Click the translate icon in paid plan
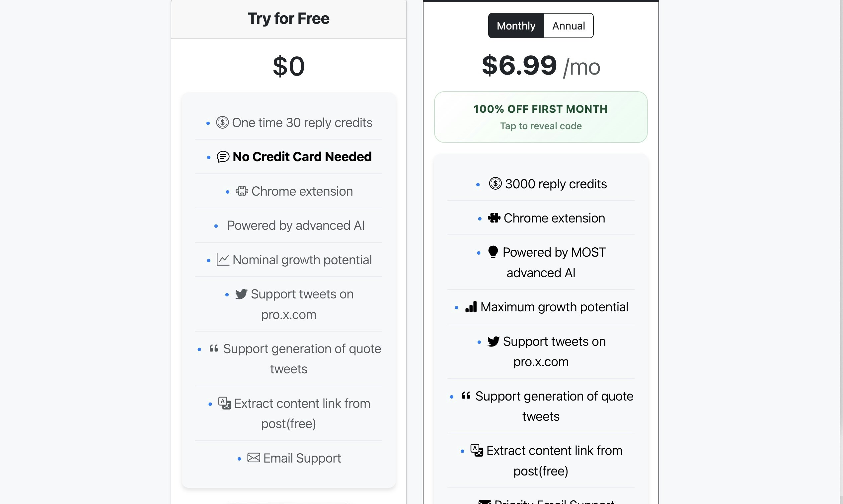The height and width of the screenshot is (504, 843). coord(477,450)
